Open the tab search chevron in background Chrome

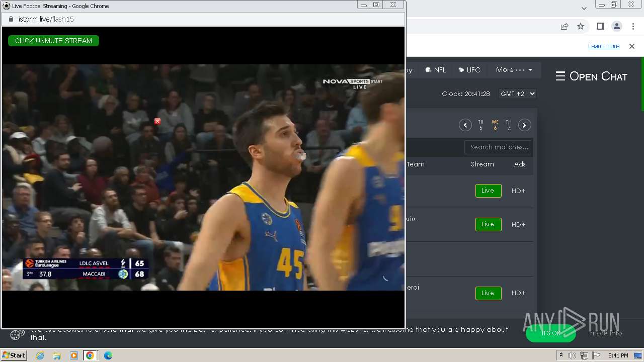pos(584,8)
